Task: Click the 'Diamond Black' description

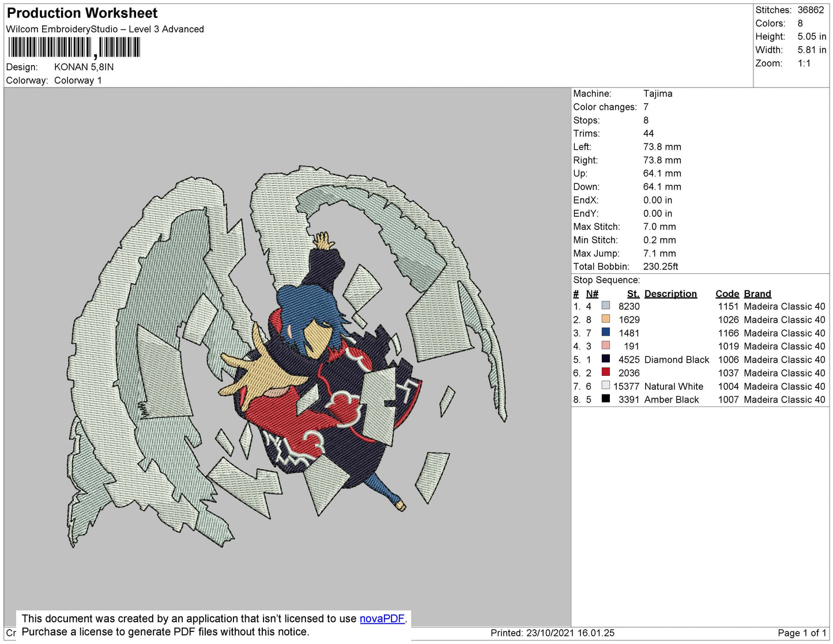Action: tap(677, 359)
